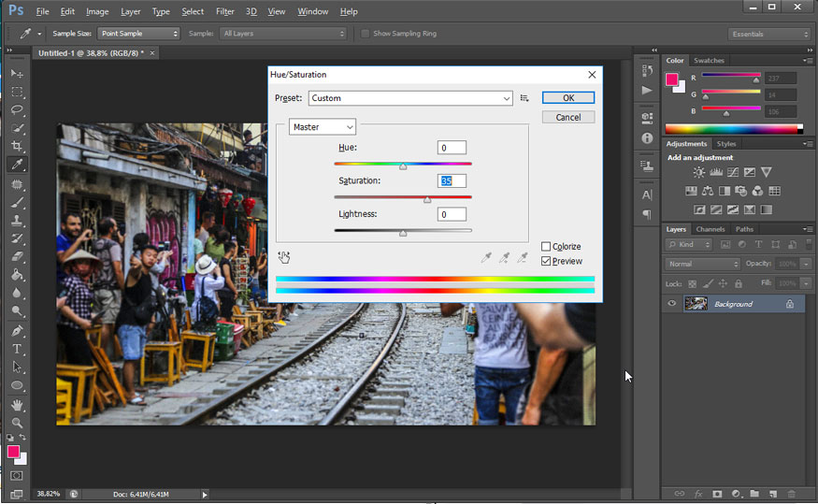Switch to the Channels tab
The image size is (818, 504).
point(710,229)
